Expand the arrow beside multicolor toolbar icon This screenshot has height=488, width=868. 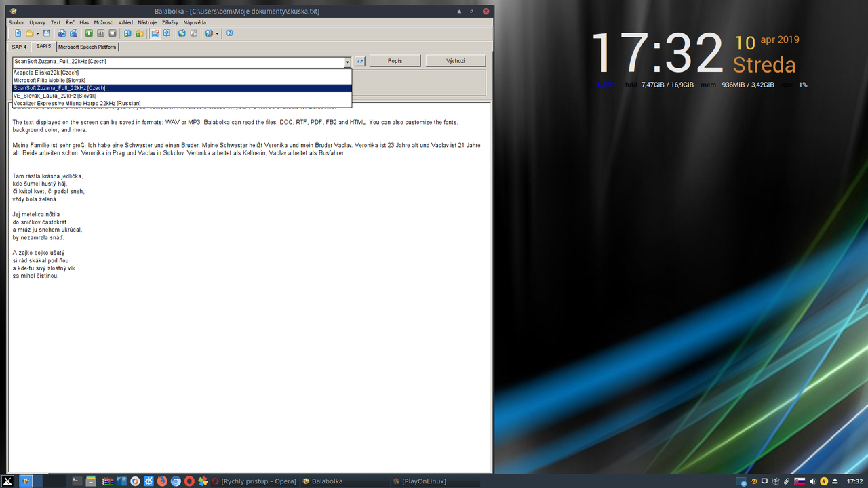tap(217, 33)
